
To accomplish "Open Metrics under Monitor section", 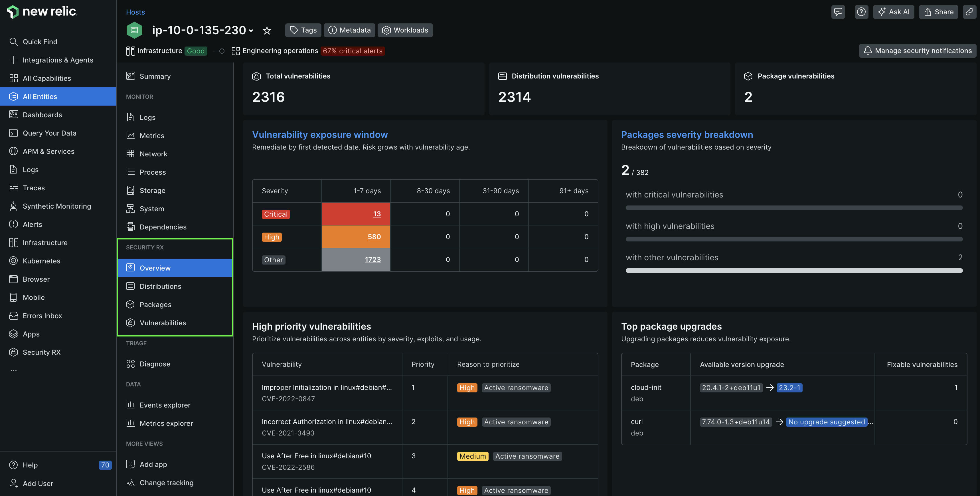I will coord(175,136).
